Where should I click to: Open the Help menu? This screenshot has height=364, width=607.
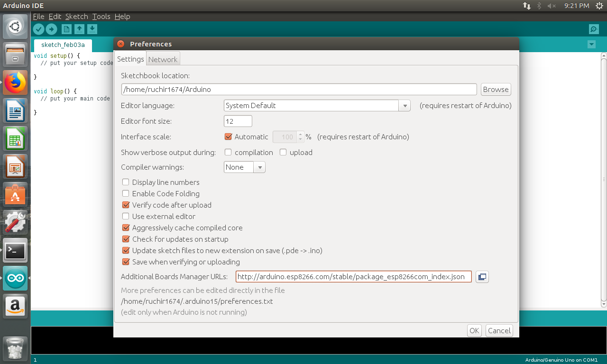coord(122,17)
